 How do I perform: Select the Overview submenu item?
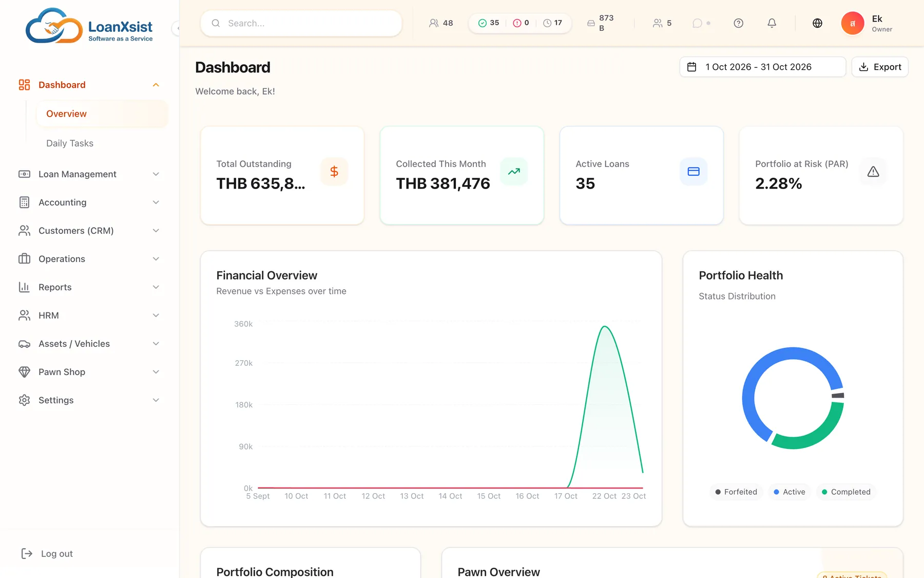pyautogui.click(x=102, y=114)
